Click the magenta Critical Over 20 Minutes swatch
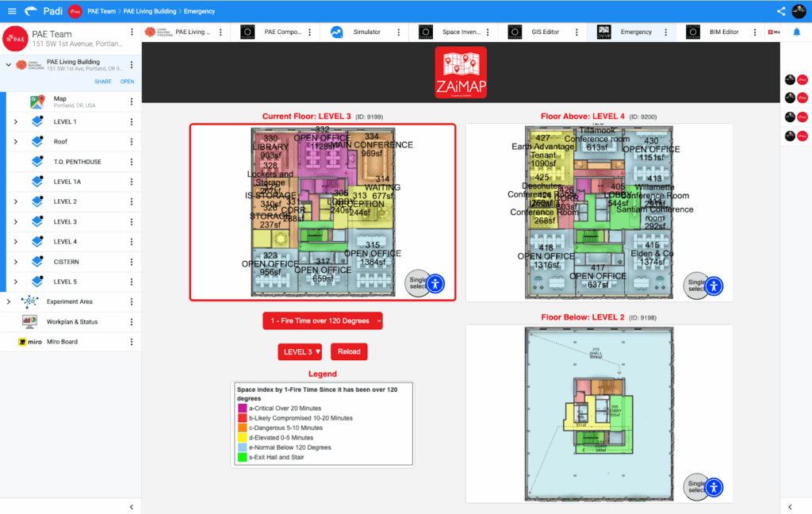 pyautogui.click(x=241, y=408)
